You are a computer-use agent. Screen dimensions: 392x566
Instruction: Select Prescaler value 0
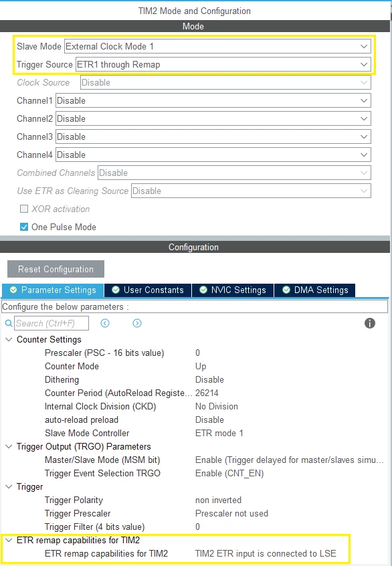[197, 353]
